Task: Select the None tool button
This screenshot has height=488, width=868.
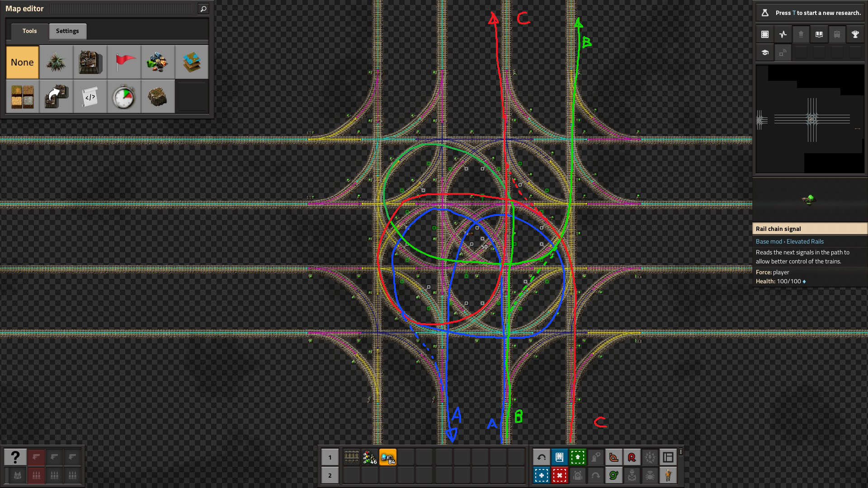Action: point(22,62)
